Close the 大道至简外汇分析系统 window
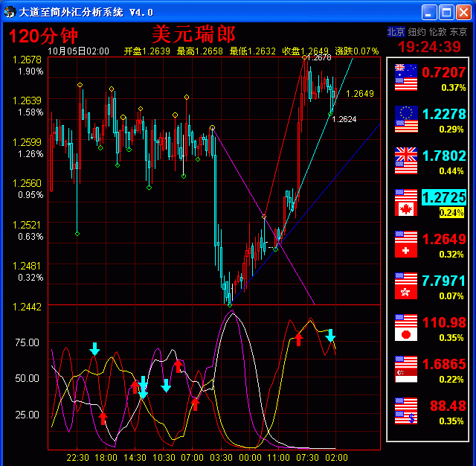 [x=463, y=13]
